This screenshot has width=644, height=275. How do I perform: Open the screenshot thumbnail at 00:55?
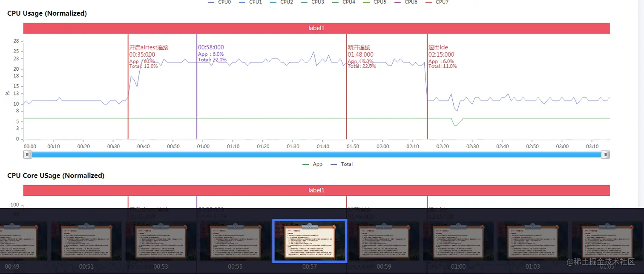click(235, 241)
